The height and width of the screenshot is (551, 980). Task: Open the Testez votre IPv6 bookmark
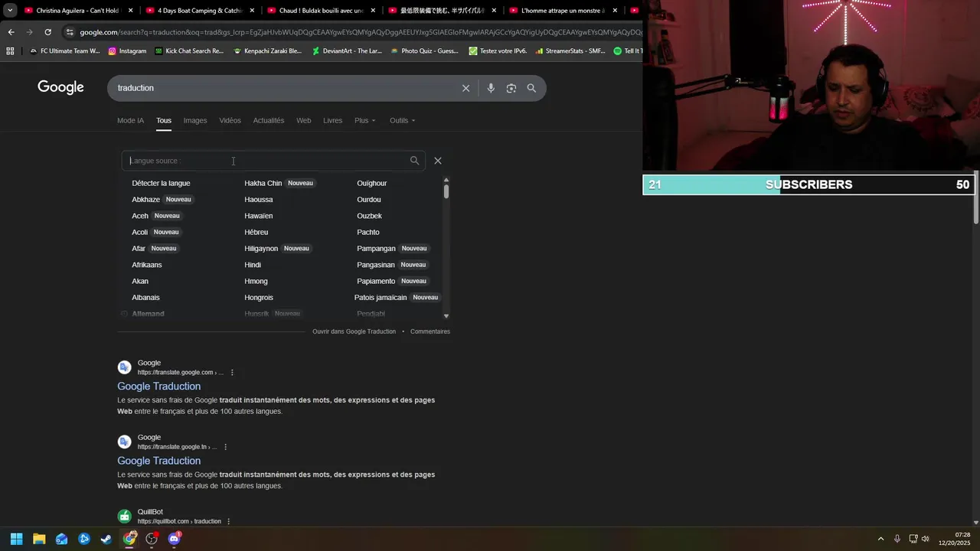(498, 51)
